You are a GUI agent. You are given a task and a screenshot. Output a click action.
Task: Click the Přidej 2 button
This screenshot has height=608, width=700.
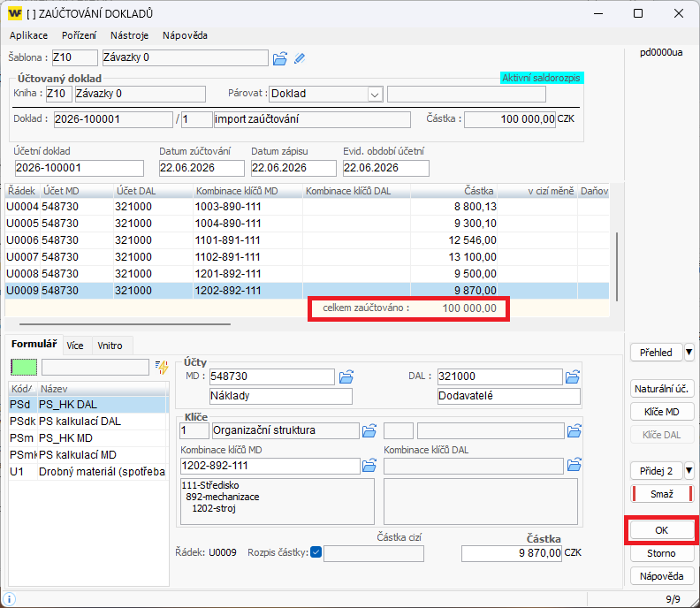point(656,470)
